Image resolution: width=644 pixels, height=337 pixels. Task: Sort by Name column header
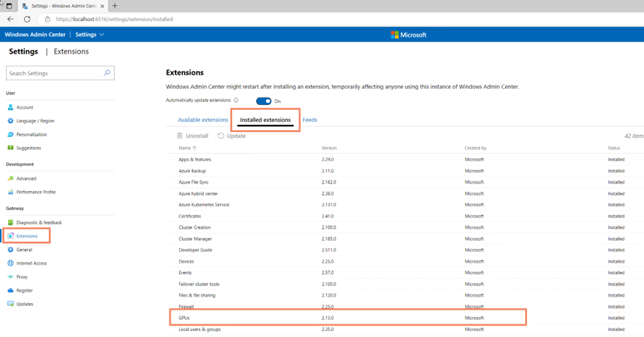click(x=188, y=148)
